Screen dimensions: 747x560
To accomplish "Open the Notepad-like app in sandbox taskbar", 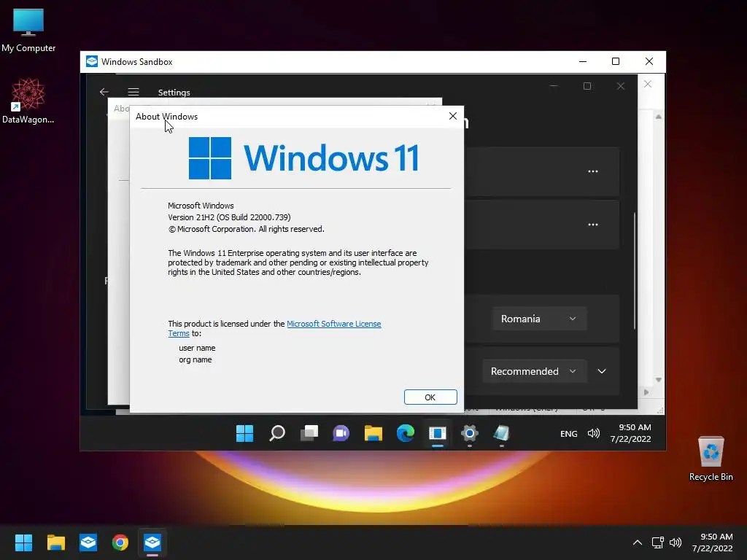I will pyautogui.click(x=502, y=433).
